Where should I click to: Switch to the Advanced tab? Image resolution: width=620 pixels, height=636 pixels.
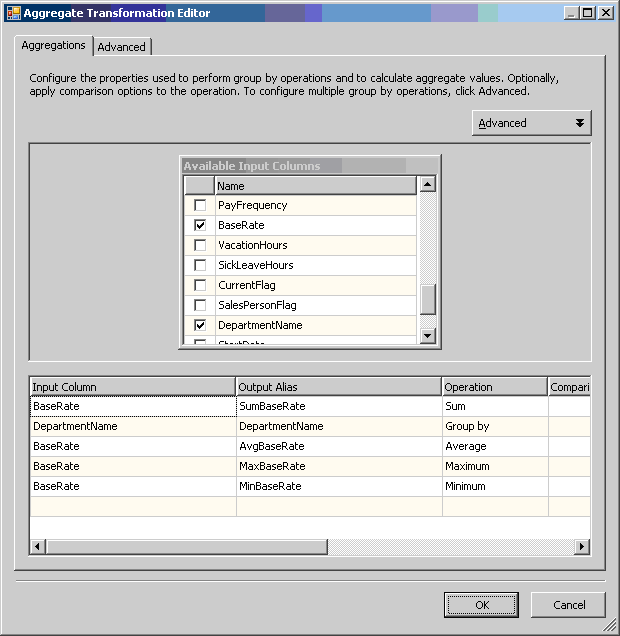121,47
